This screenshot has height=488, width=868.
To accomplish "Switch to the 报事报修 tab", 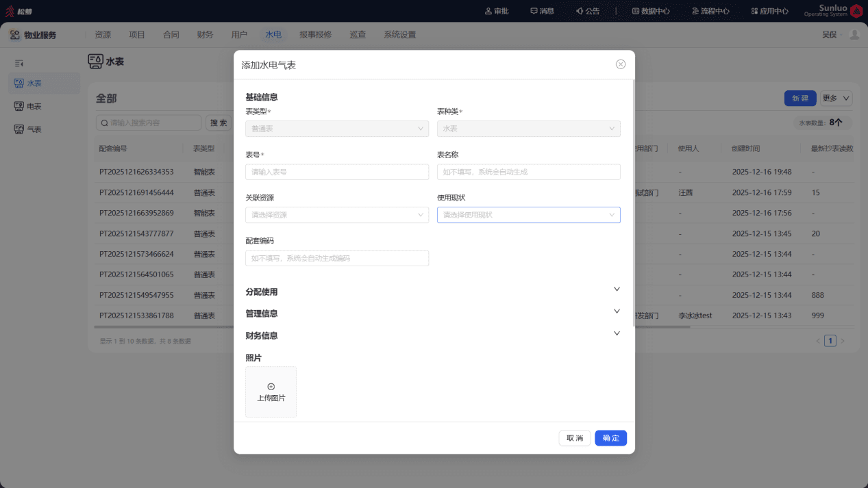I will point(315,35).
